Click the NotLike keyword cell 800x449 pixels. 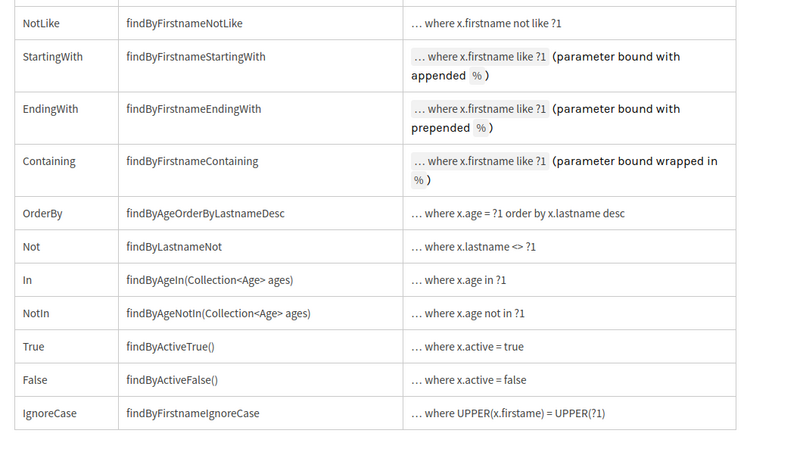coord(41,23)
